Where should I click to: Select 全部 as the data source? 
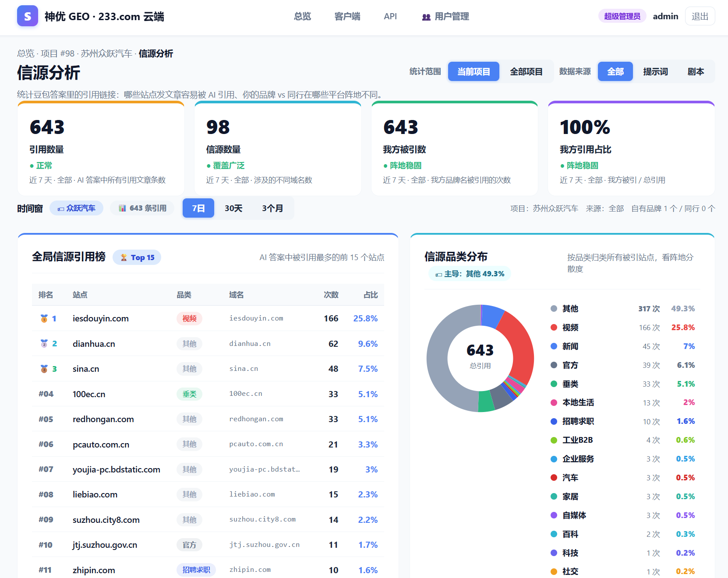615,71
